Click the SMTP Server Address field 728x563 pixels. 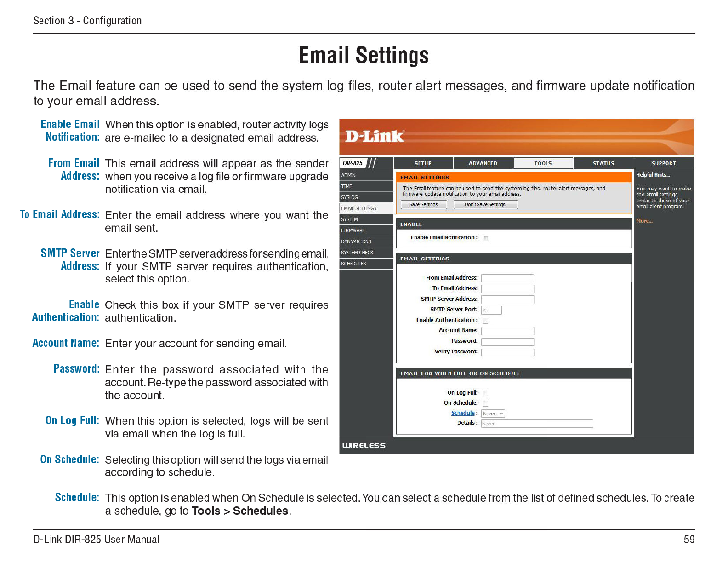507,299
